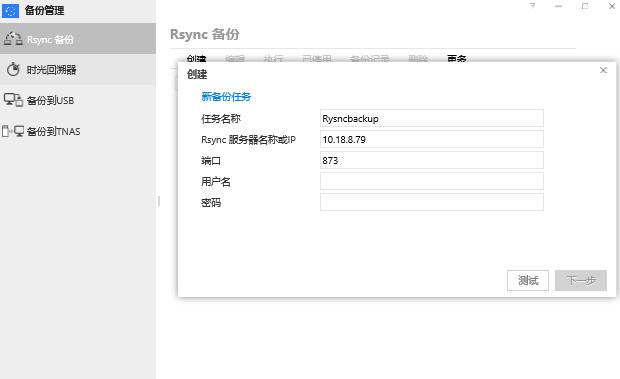Click the 密码 label
This screenshot has width=620, height=379.
(x=211, y=202)
